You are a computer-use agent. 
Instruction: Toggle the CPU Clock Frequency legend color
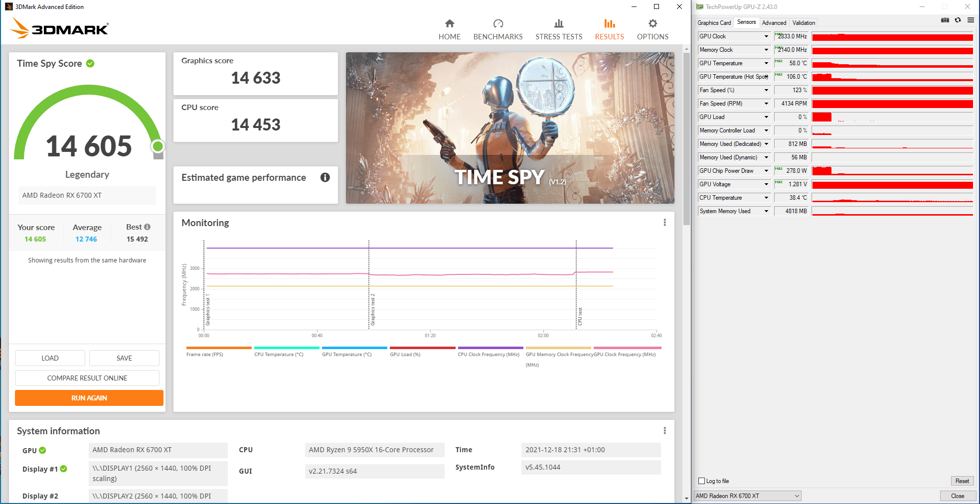point(490,348)
